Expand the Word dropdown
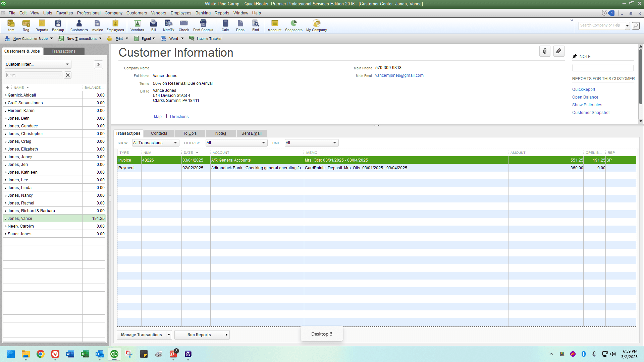The height and width of the screenshot is (362, 644). click(182, 39)
